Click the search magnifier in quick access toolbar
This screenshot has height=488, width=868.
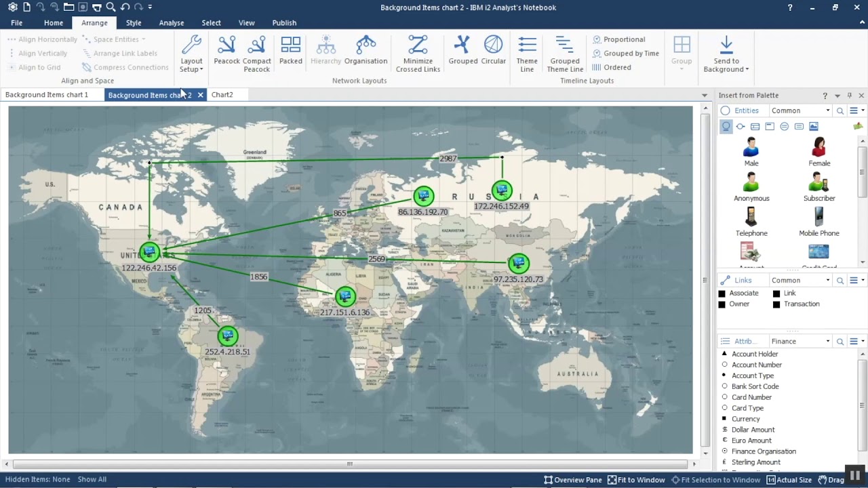point(111,7)
